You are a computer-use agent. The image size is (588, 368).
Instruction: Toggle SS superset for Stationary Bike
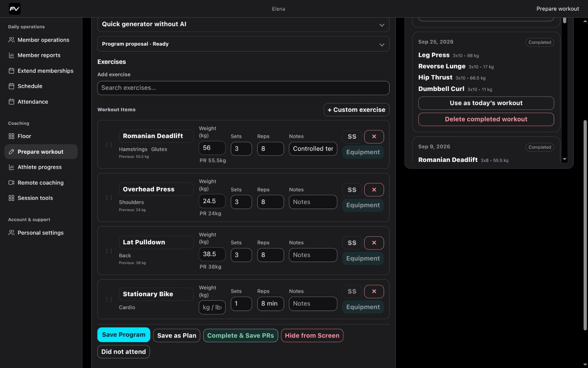352,291
